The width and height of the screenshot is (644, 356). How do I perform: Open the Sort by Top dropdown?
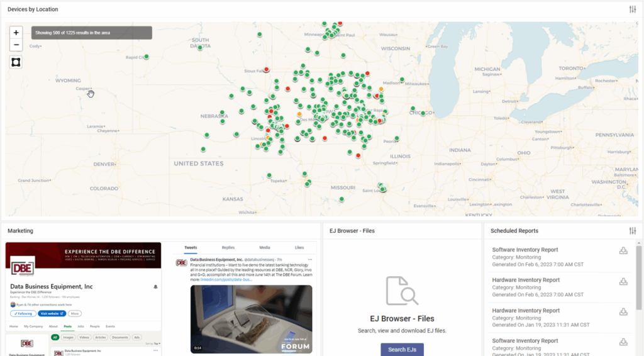[x=152, y=343]
